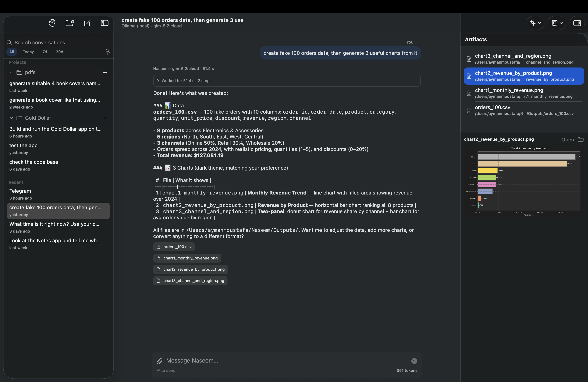Pin conversations using the pin icon
588x382 pixels.
click(108, 52)
